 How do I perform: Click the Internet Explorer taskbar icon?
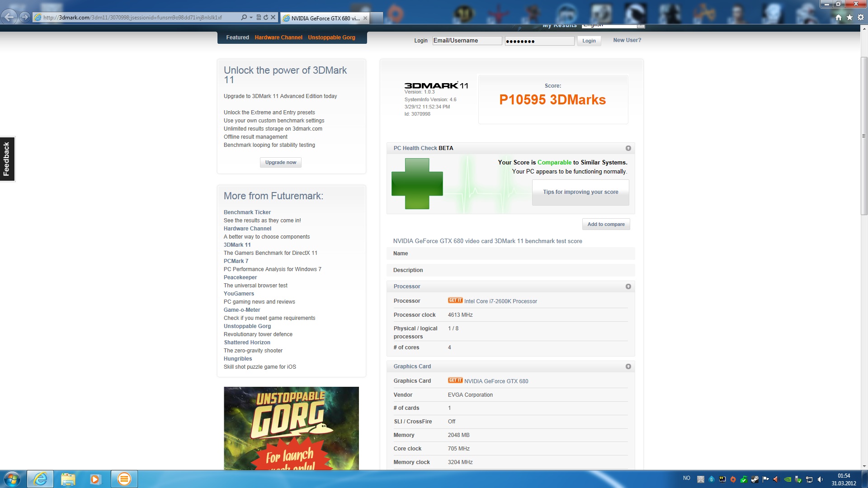click(x=40, y=479)
